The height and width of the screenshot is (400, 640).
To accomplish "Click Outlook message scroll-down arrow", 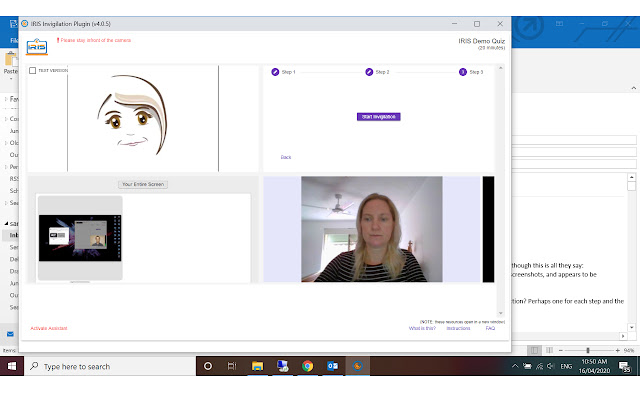I will tap(631, 327).
